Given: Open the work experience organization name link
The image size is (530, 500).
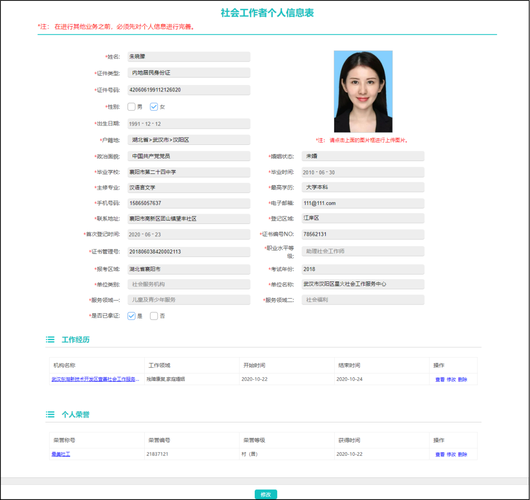Looking at the screenshot, I should click(x=95, y=379).
